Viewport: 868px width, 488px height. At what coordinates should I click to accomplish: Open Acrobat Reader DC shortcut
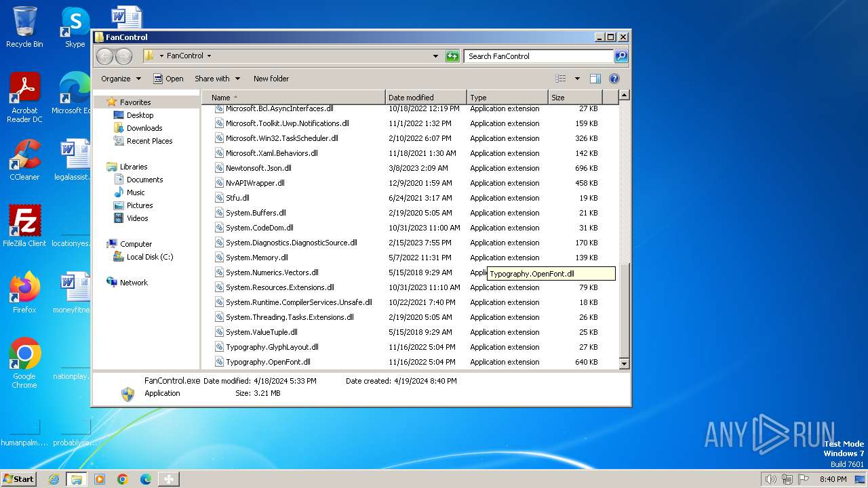(x=24, y=98)
